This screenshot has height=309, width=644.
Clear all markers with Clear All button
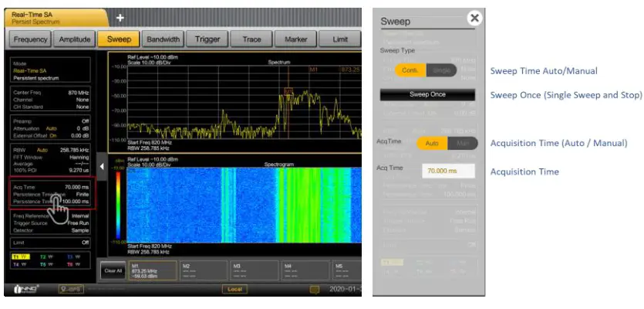[113, 270]
